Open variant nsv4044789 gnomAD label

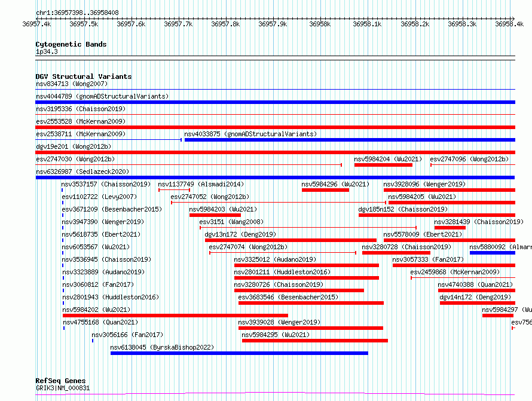102,96
